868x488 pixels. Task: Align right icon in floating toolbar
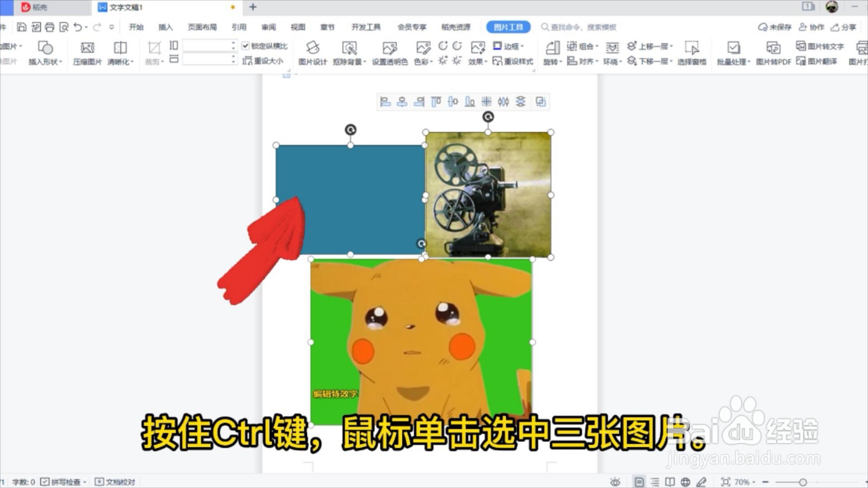(419, 101)
